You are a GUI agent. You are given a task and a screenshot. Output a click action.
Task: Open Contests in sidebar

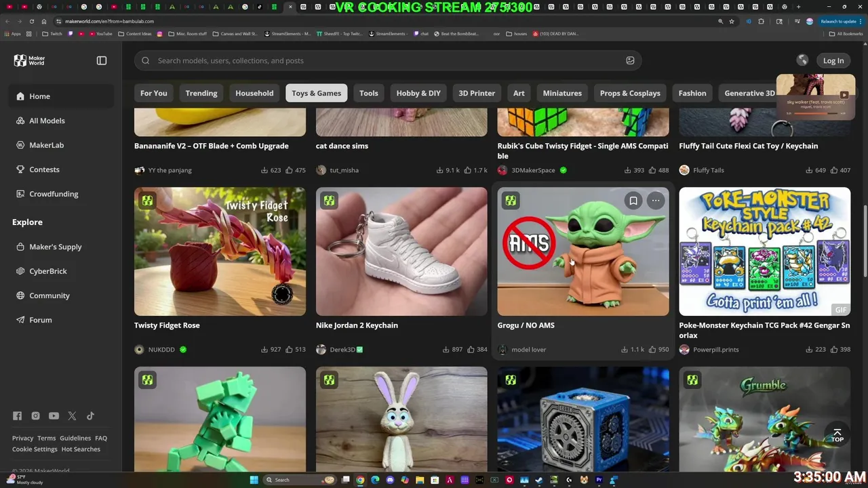[x=62, y=169]
